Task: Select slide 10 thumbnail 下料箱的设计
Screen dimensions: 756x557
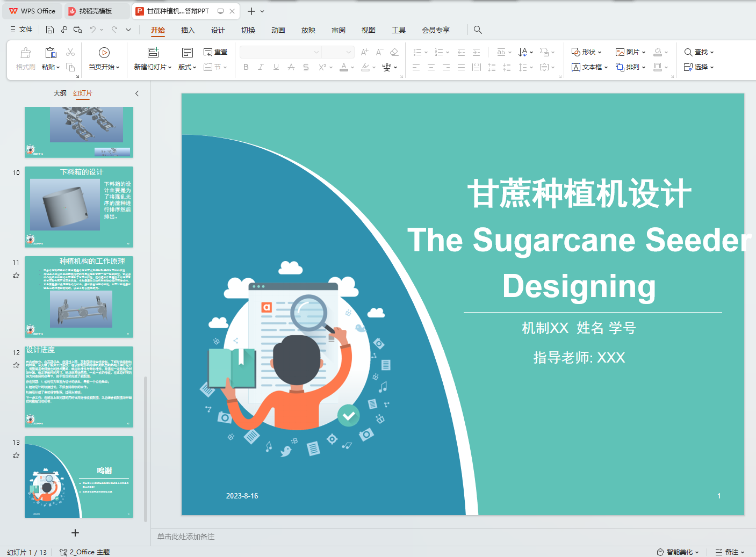Action: 79,207
